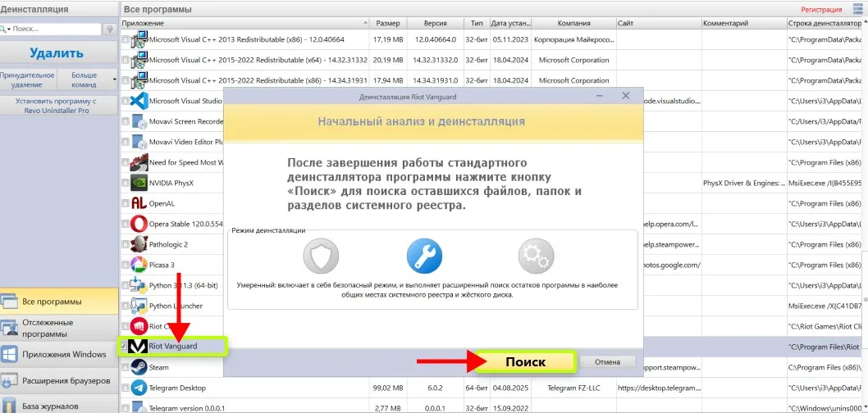Sort by the Компания column header

coord(573,23)
